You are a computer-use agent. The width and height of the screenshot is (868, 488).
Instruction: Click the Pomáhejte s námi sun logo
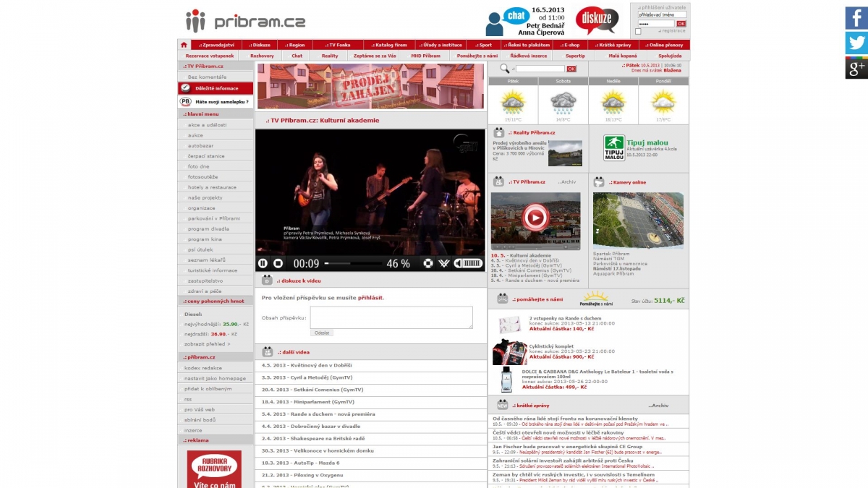point(595,298)
